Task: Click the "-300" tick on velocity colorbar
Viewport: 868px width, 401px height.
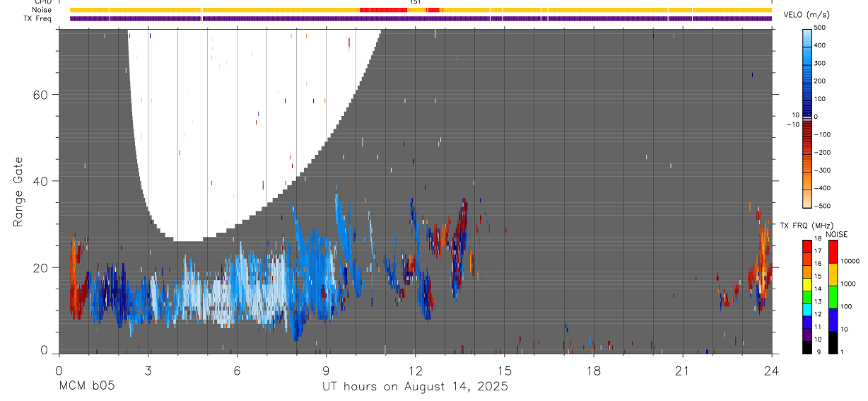Action: pyautogui.click(x=824, y=170)
